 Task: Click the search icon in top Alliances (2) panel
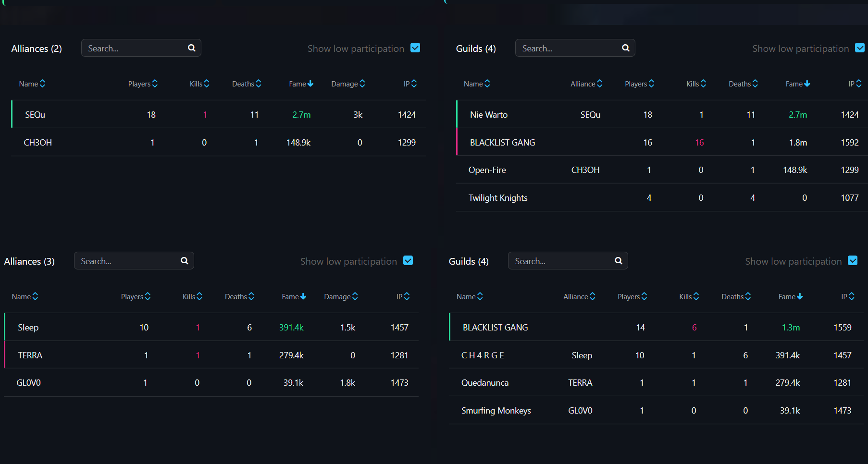(192, 48)
